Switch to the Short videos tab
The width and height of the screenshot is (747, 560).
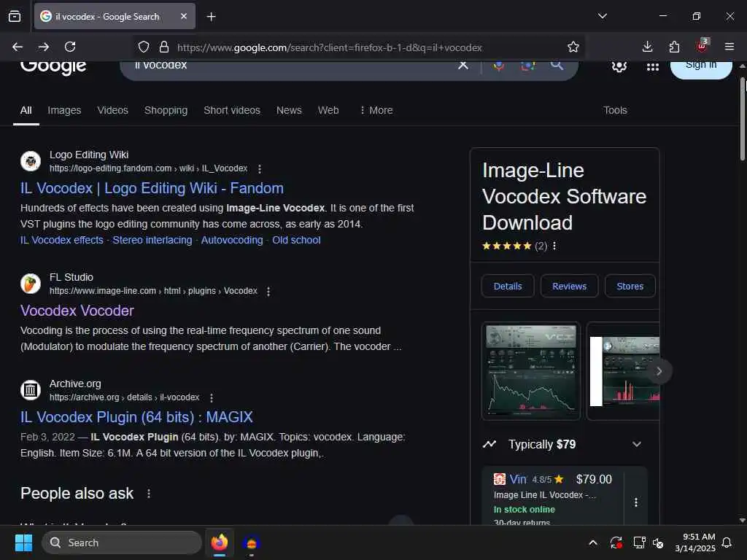coord(232,110)
